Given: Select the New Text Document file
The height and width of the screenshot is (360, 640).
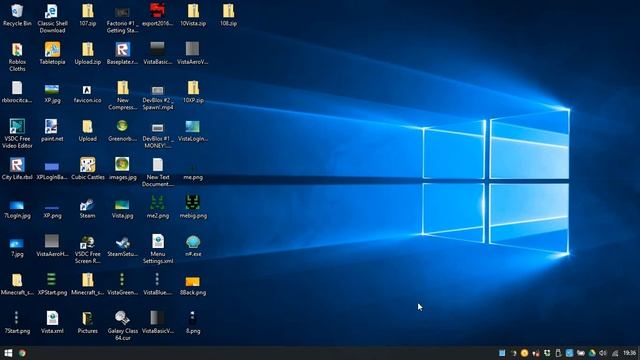Looking at the screenshot, I should tap(158, 172).
